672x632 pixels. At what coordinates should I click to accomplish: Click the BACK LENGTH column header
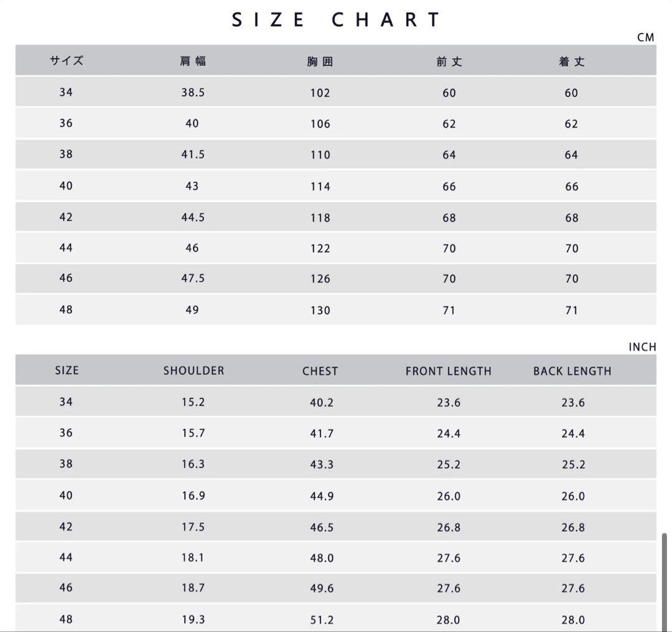572,372
